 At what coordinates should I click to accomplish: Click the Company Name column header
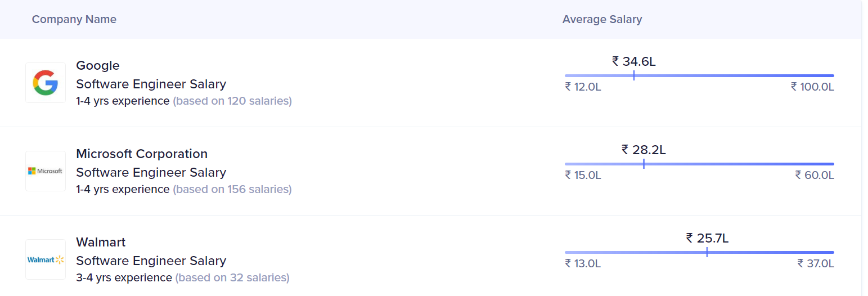pyautogui.click(x=74, y=19)
